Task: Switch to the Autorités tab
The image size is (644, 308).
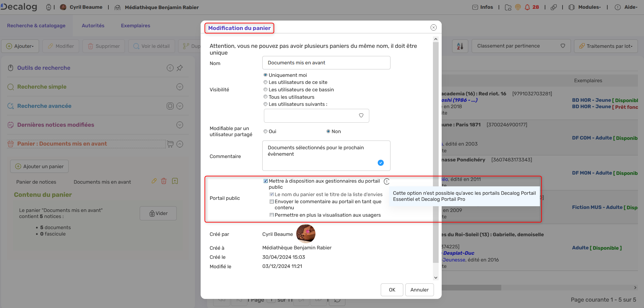Action: (93, 25)
